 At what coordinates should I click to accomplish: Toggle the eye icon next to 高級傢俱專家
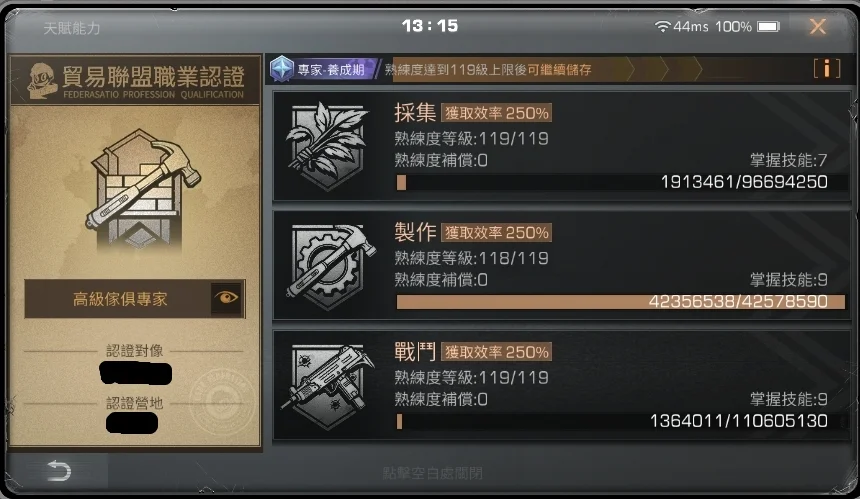(226, 298)
